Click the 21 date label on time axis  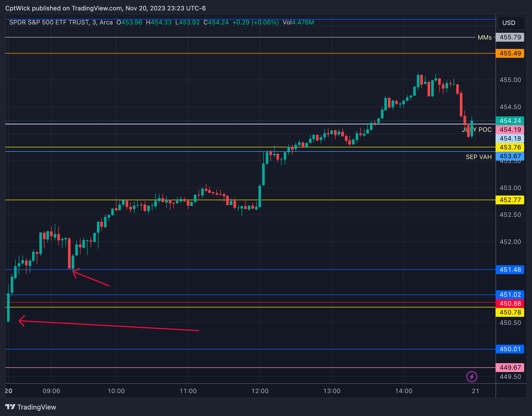click(x=475, y=391)
